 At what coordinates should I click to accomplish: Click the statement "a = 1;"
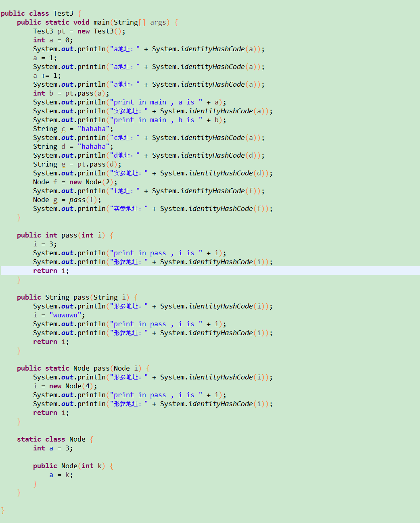coord(45,58)
